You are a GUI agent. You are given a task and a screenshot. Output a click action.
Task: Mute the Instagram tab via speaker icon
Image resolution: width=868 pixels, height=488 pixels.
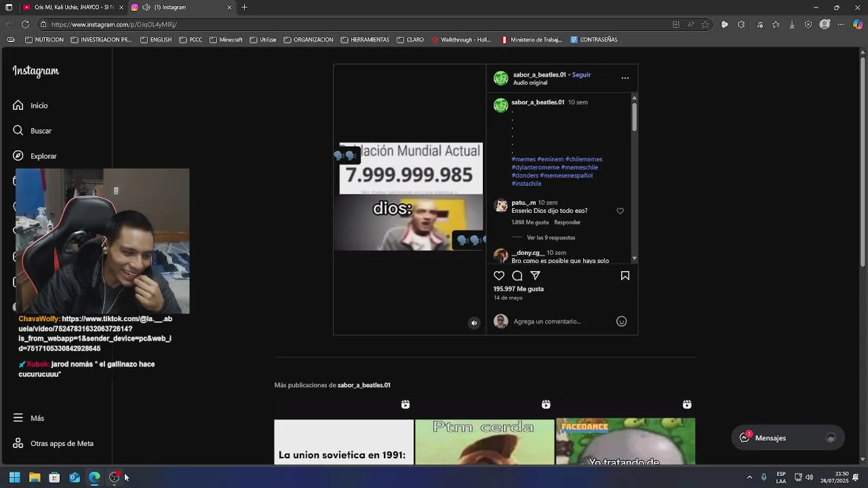pos(146,7)
